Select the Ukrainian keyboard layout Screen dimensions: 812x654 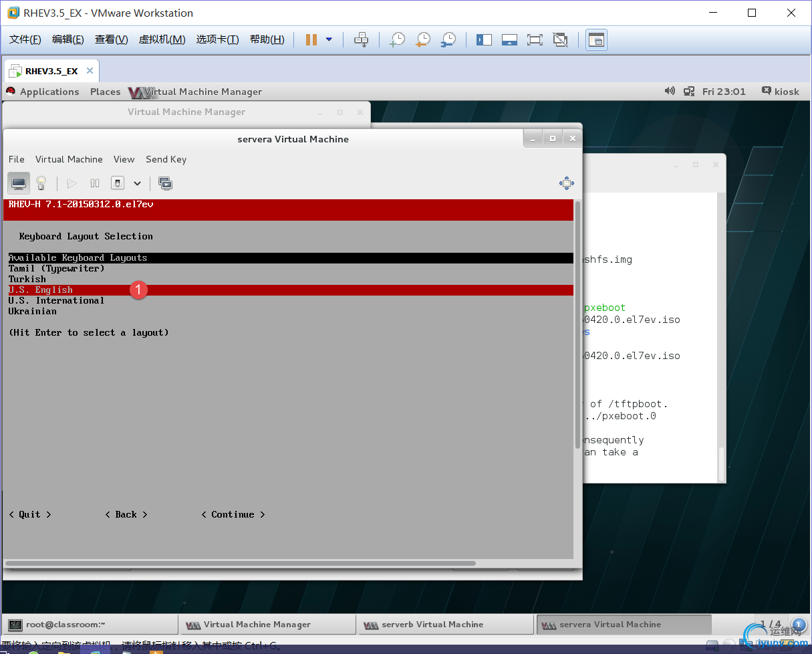[291, 312]
